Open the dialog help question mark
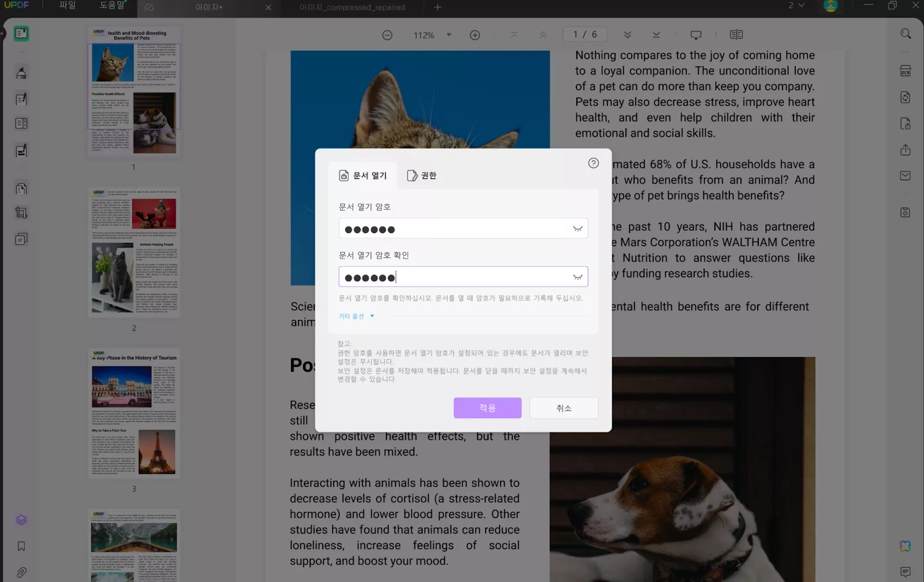This screenshot has height=582, width=924. [x=593, y=163]
